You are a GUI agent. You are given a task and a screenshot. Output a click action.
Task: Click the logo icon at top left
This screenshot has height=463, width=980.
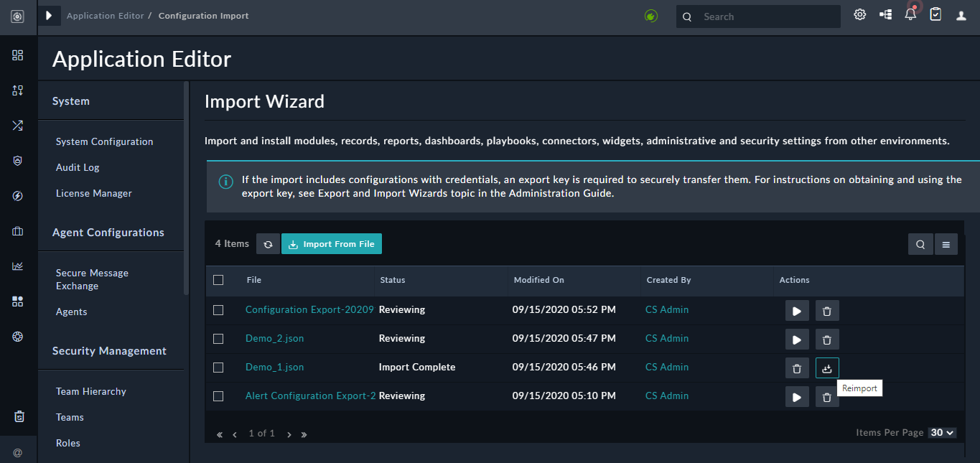[x=18, y=16]
